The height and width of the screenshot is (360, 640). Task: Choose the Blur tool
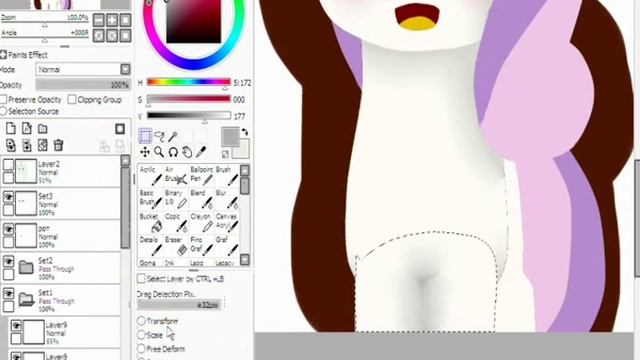[227, 199]
